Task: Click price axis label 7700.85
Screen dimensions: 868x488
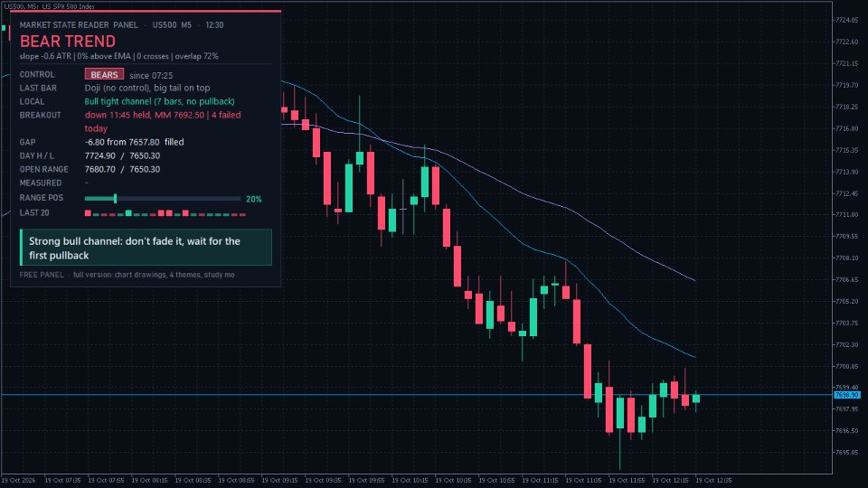Action: pyautogui.click(x=846, y=366)
